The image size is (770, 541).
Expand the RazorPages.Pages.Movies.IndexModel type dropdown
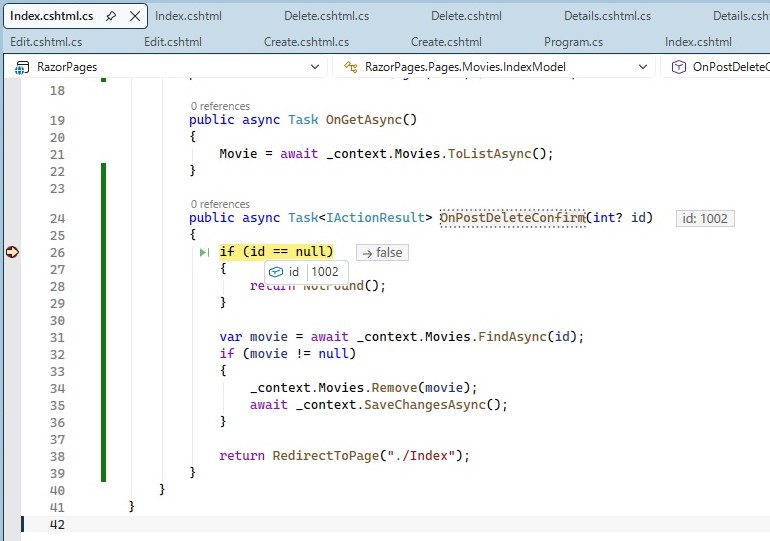pyautogui.click(x=643, y=67)
